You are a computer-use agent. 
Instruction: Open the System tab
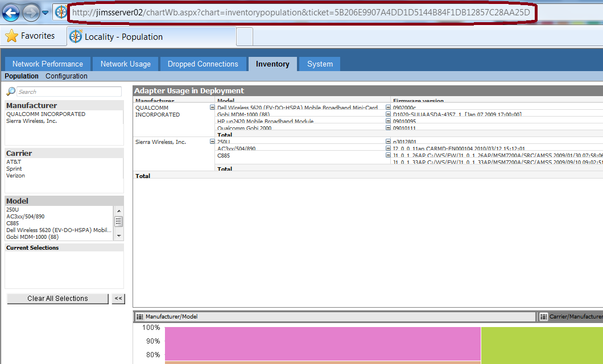320,64
